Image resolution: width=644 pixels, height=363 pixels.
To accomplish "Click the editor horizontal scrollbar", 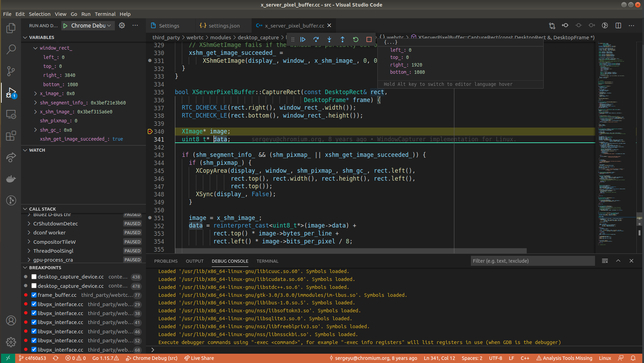I will point(350,251).
